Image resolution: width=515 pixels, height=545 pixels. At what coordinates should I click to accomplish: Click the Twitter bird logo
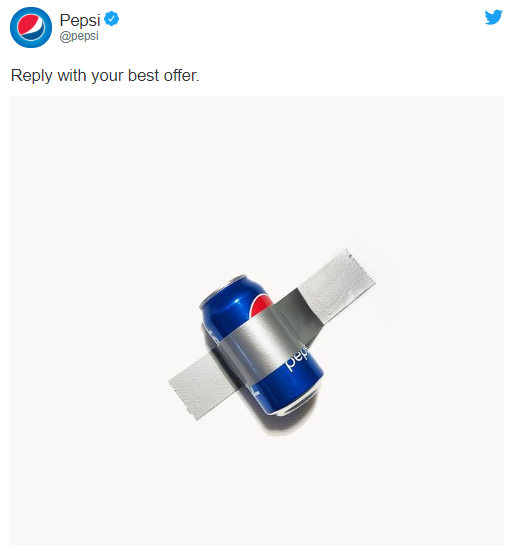click(x=493, y=17)
